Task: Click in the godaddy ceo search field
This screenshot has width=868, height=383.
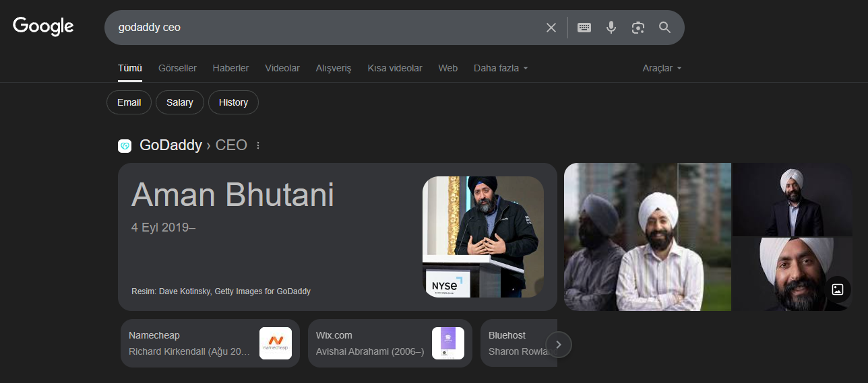Action: pyautogui.click(x=323, y=28)
